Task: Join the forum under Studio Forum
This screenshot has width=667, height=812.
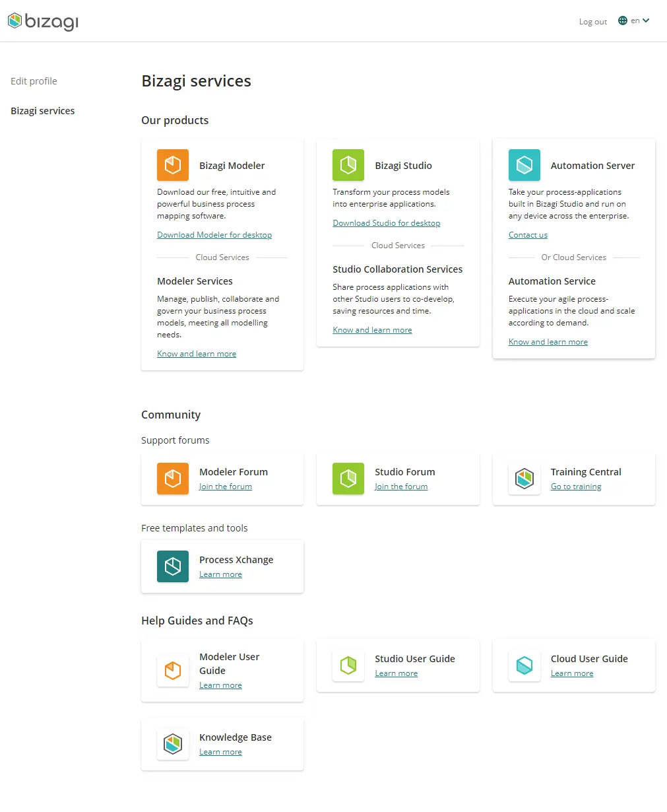Action: [401, 487]
